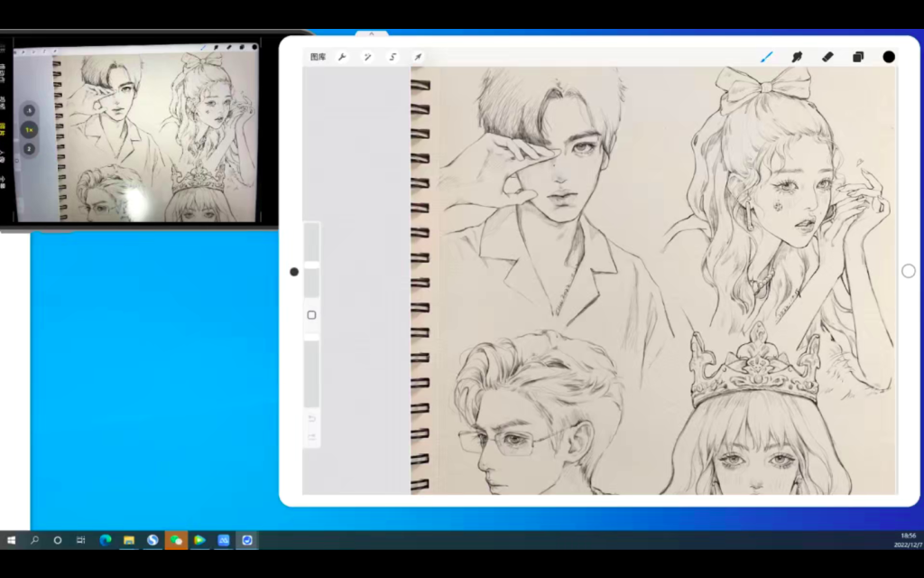Image resolution: width=924 pixels, height=578 pixels.
Task: Open the Layers panel
Action: 857,57
